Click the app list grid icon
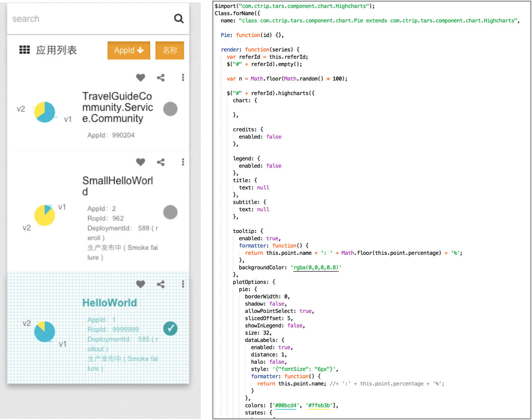532x420 pixels. tap(25, 50)
